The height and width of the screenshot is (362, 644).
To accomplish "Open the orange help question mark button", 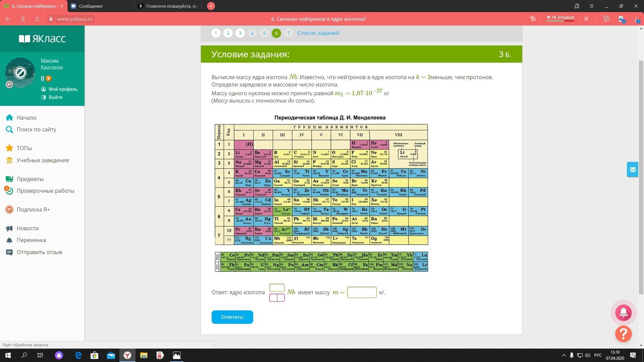I will [623, 334].
